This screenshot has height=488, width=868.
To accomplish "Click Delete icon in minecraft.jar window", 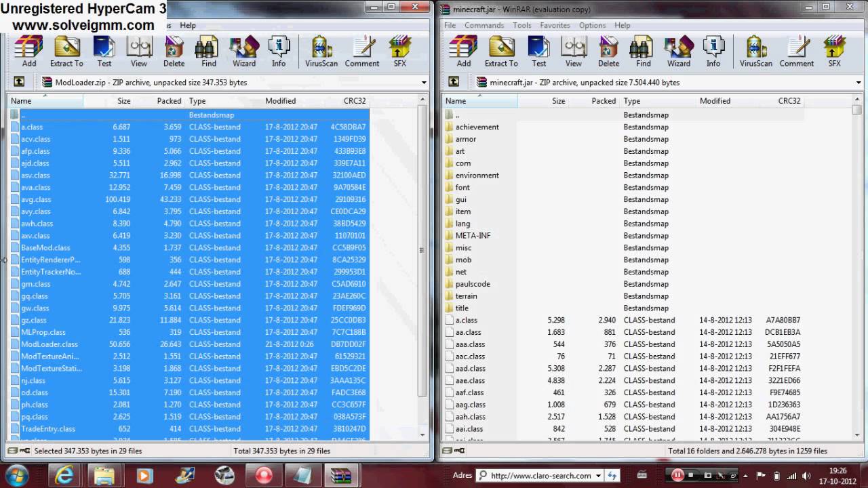I will pyautogui.click(x=608, y=52).
